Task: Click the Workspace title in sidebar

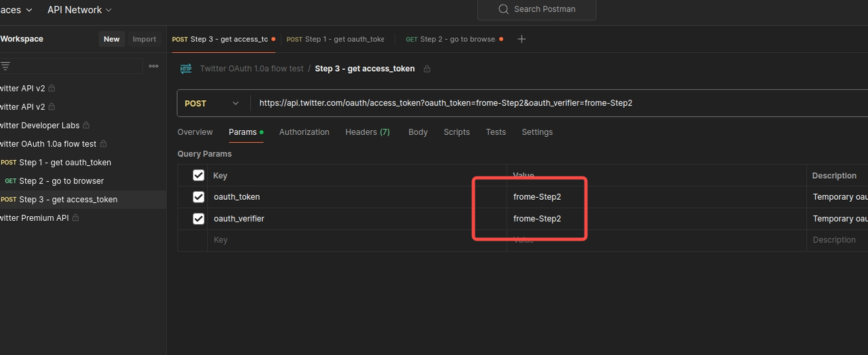Action: 22,39
